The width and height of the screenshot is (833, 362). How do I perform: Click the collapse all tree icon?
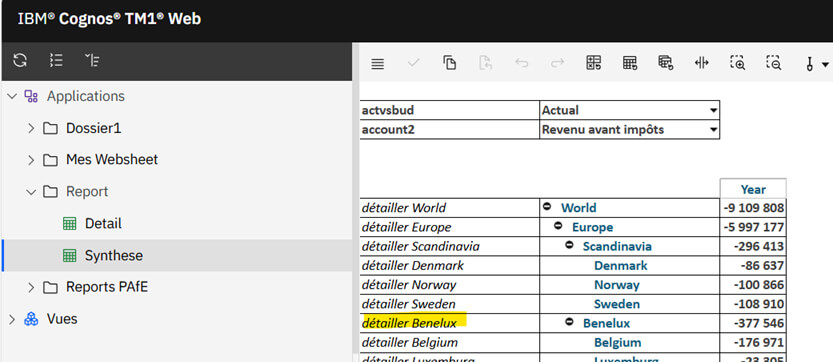pyautogui.click(x=92, y=61)
